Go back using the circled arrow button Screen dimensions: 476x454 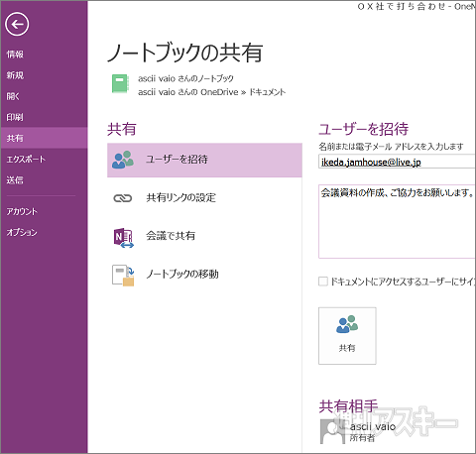pyautogui.click(x=17, y=24)
